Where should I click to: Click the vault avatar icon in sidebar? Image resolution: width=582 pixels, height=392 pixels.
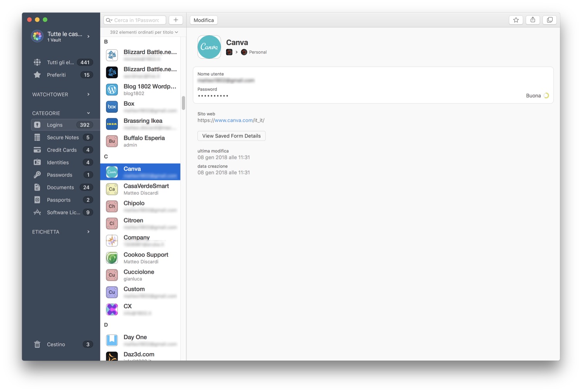(x=37, y=36)
